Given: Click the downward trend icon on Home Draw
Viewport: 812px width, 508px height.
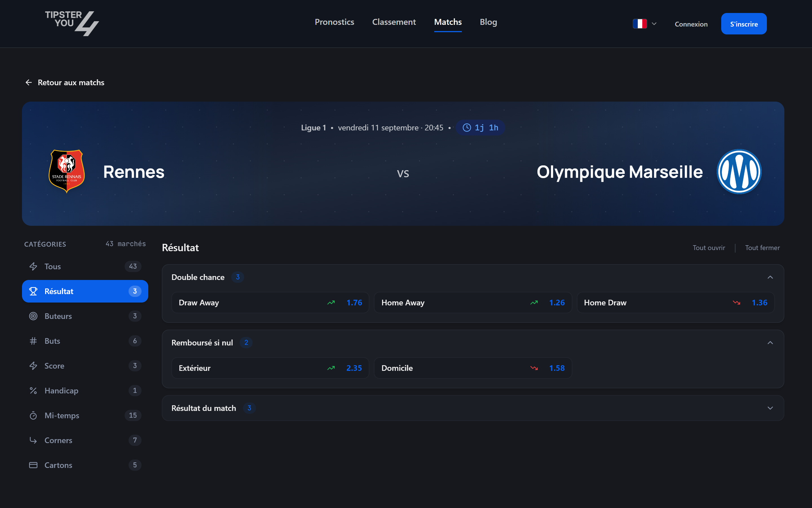Looking at the screenshot, I should [736, 303].
